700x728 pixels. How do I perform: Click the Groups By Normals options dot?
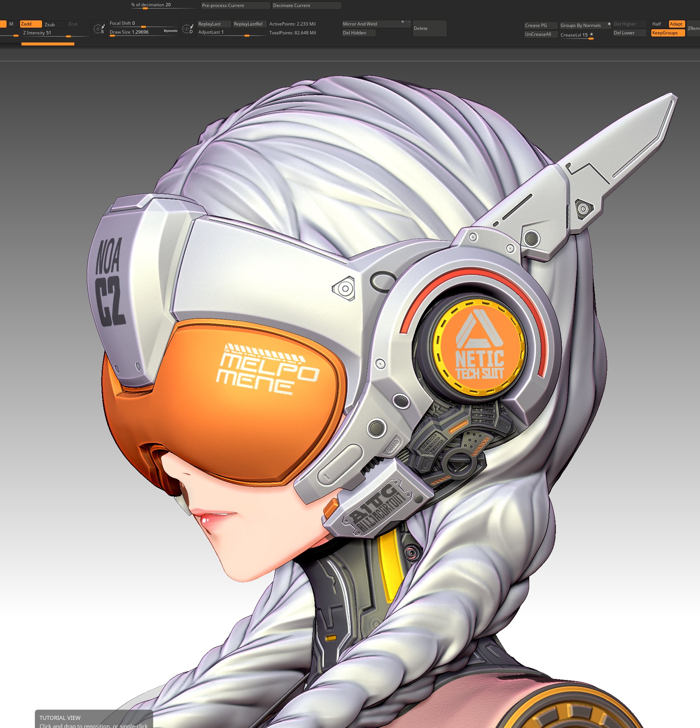pos(609,24)
